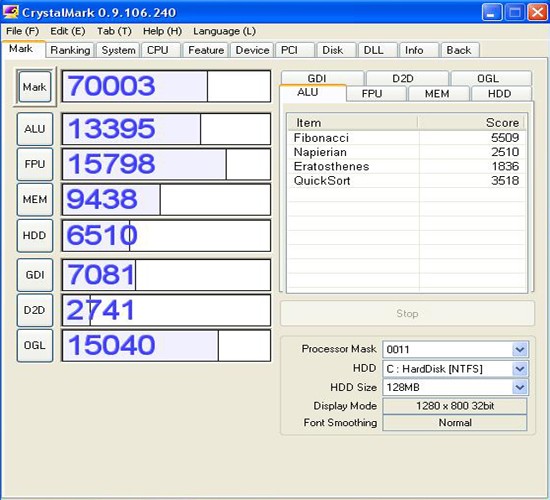Click the Score column header

[x=471, y=123]
